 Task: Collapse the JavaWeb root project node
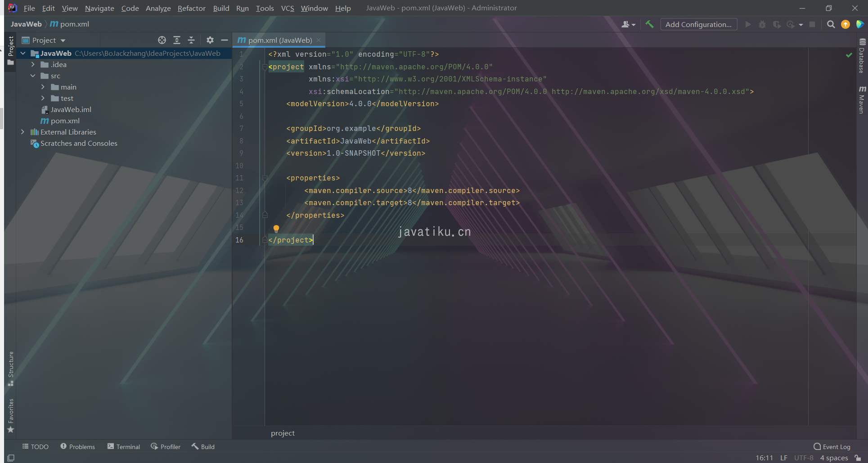[23, 53]
